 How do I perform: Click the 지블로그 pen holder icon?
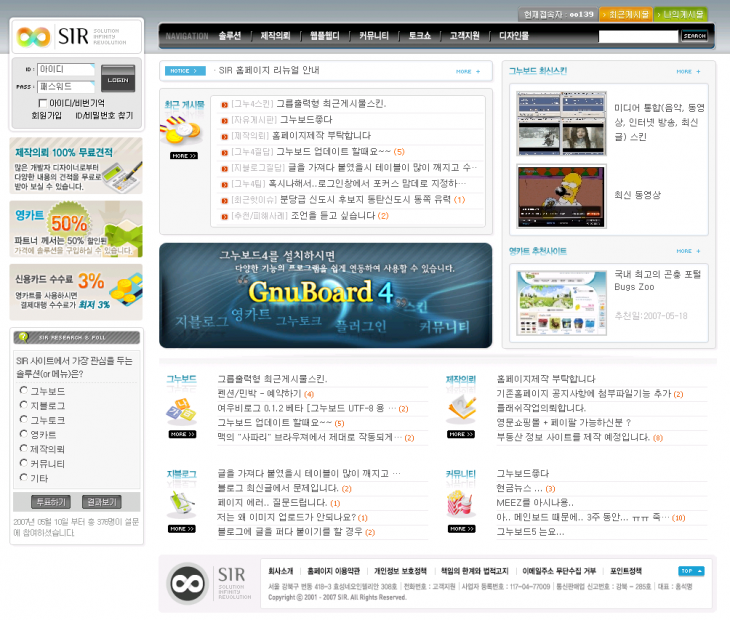182,504
